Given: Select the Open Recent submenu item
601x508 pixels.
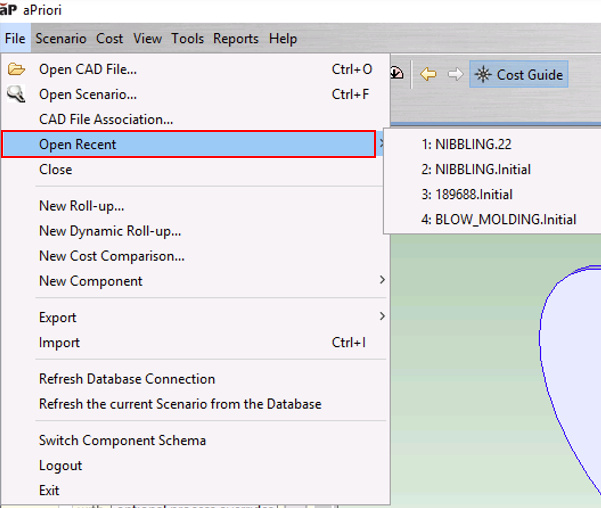Looking at the screenshot, I should [x=189, y=144].
